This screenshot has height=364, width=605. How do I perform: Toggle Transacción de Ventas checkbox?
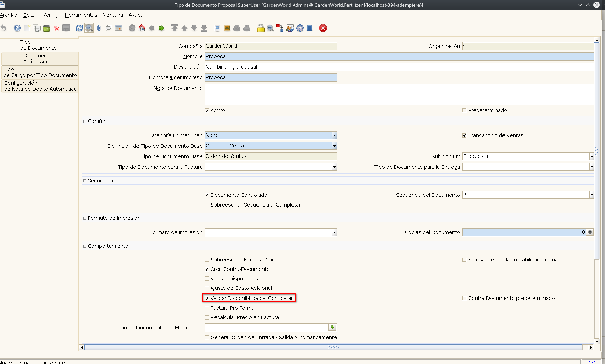(464, 135)
